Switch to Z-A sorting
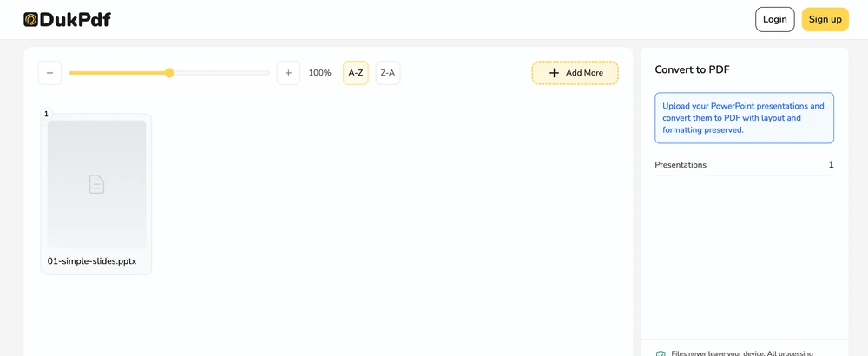The image size is (868, 356). tap(388, 73)
